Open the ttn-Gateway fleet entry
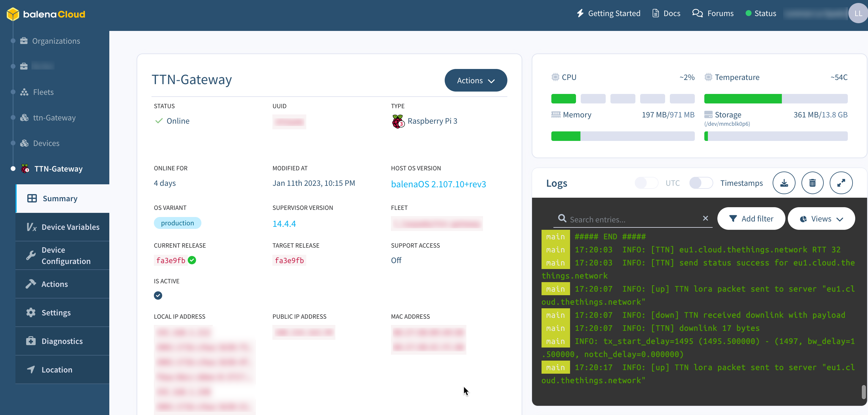 tap(48, 118)
